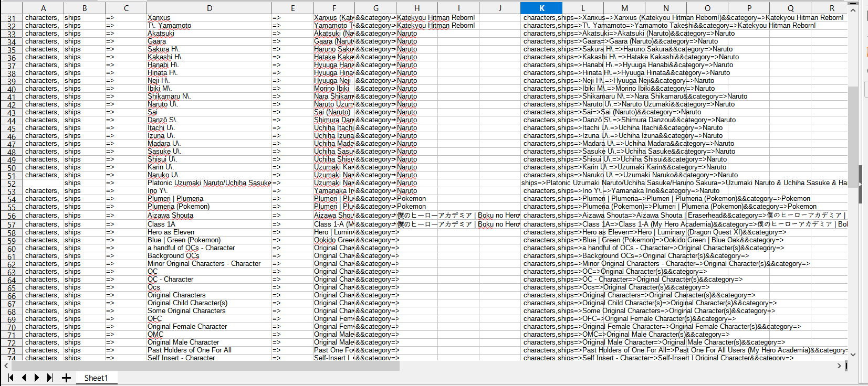Viewport: 868px width, 386px height.
Task: Open the Sheet1 tab
Action: pos(96,378)
